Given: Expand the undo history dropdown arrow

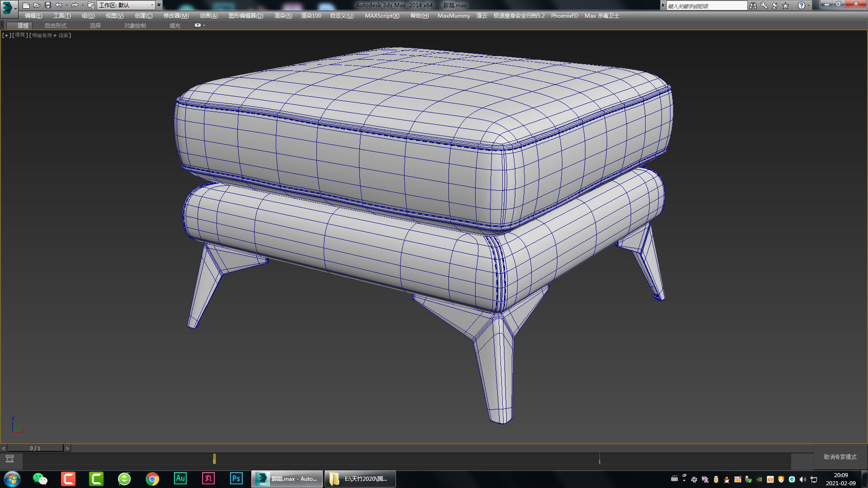Looking at the screenshot, I should [x=66, y=5].
